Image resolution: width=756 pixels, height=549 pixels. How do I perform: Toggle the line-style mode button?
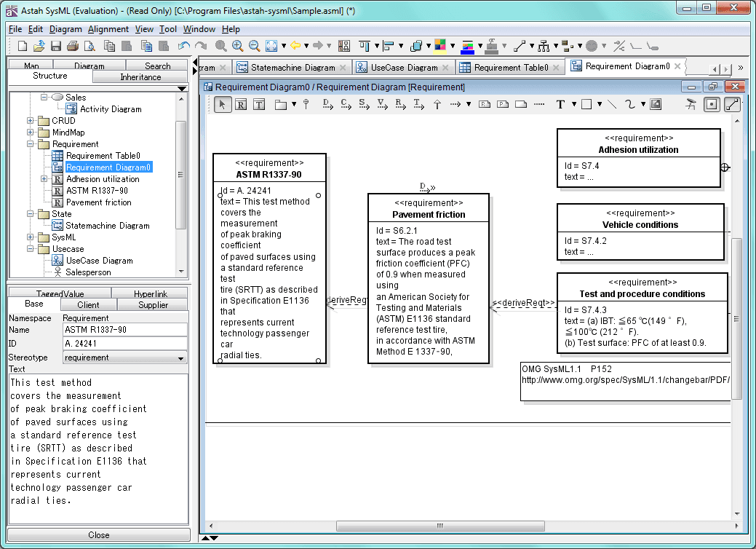(x=732, y=104)
